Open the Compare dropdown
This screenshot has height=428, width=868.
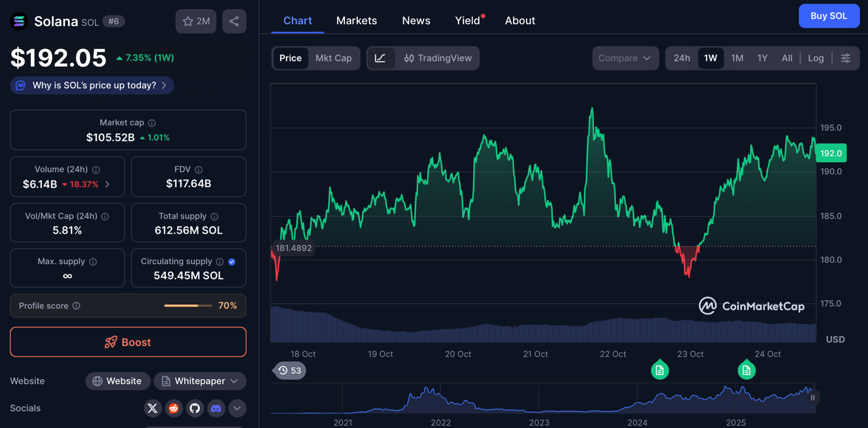(625, 58)
